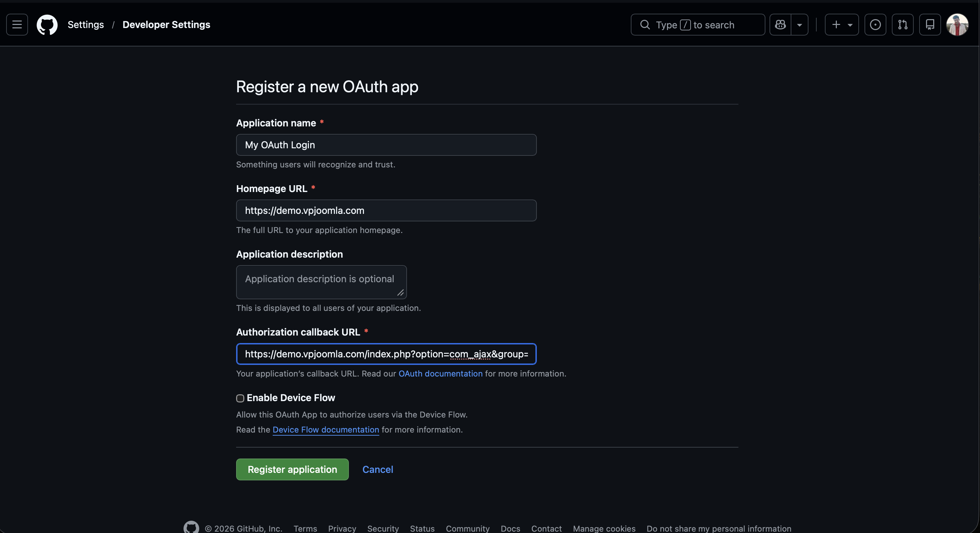Focus the Type / to search box
Viewport: 980px width, 533px height.
click(x=698, y=25)
